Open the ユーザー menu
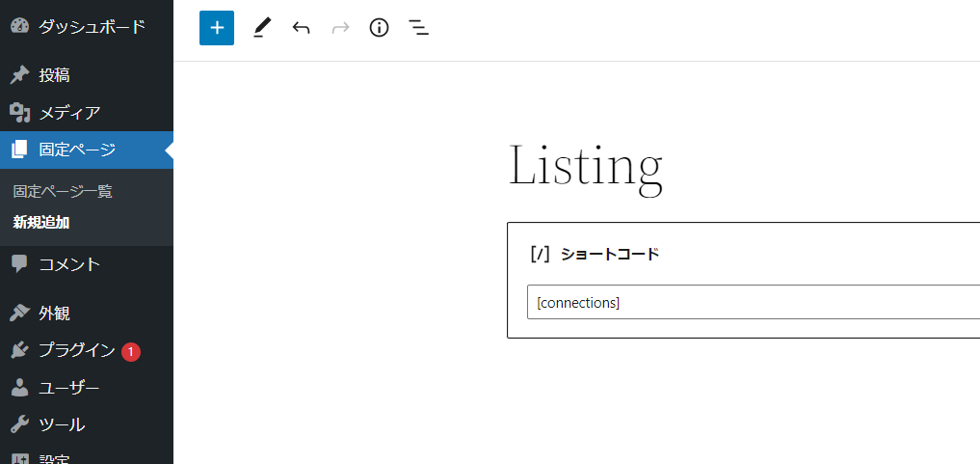Screen dimensions: 980x464 tap(68, 388)
